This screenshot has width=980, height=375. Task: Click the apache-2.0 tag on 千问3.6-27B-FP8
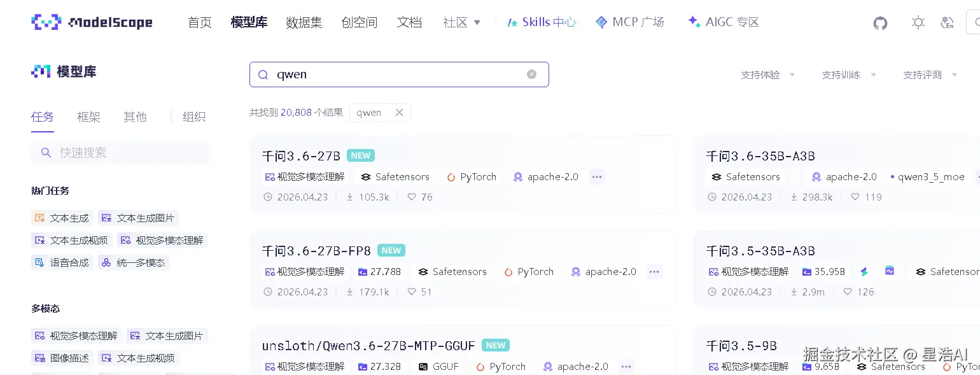coord(604,272)
